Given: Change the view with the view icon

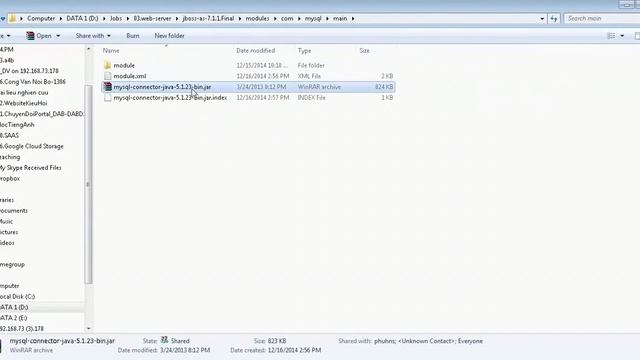Looking at the screenshot, I should pyautogui.click(x=611, y=36).
